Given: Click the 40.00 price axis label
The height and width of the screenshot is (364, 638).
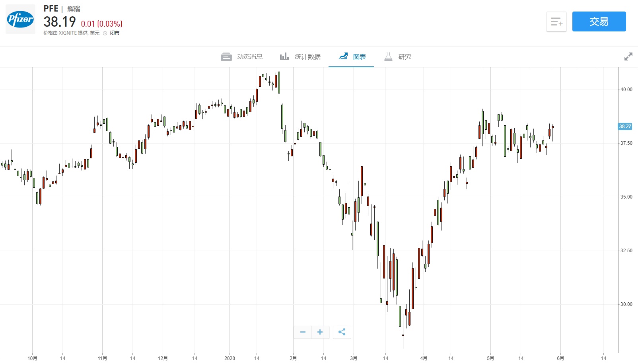Looking at the screenshot, I should pos(626,90).
